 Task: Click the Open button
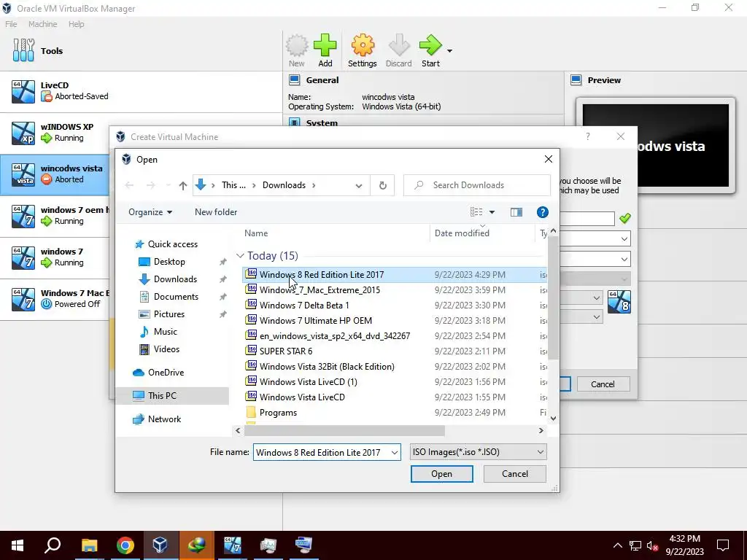(441, 474)
